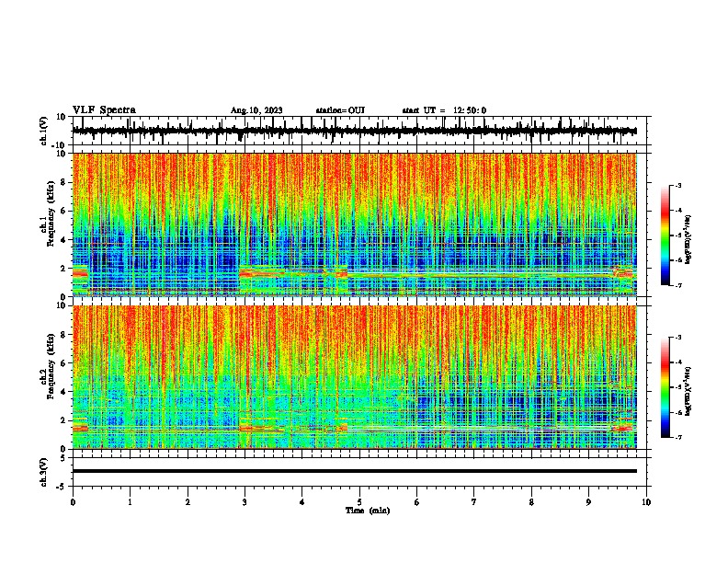Click the "5" tick on ch.3 voltage axis
This screenshot has width=728, height=563.
point(63,458)
